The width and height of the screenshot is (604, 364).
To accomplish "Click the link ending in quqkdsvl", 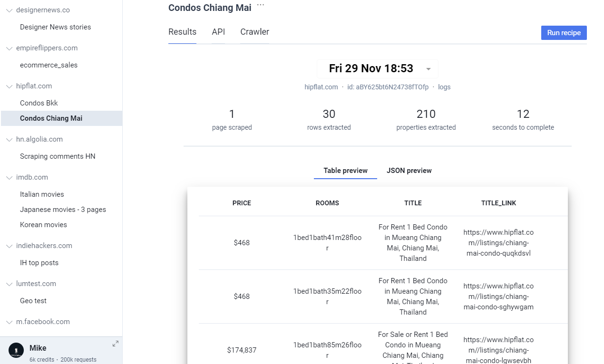I will click(498, 243).
